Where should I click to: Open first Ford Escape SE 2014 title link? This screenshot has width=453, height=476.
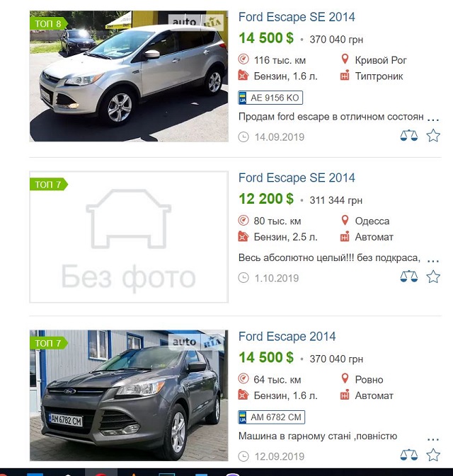(x=297, y=17)
